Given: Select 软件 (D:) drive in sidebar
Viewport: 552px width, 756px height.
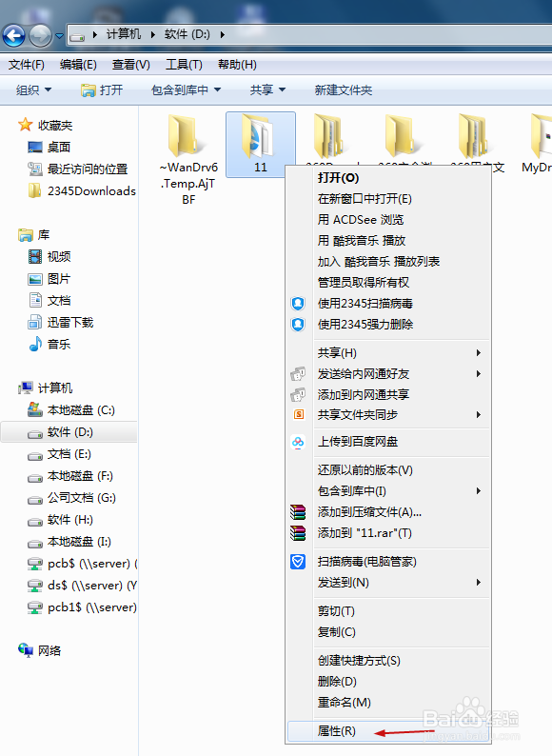Looking at the screenshot, I should click(69, 432).
